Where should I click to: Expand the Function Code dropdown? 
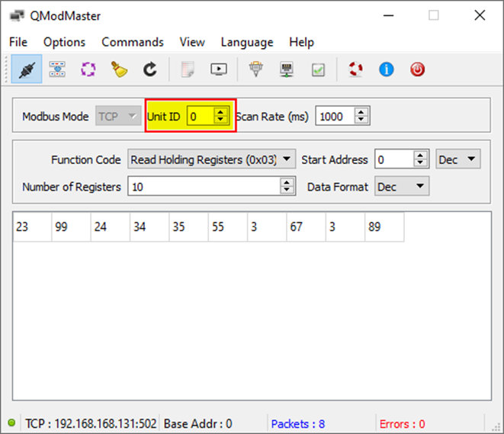(x=211, y=159)
